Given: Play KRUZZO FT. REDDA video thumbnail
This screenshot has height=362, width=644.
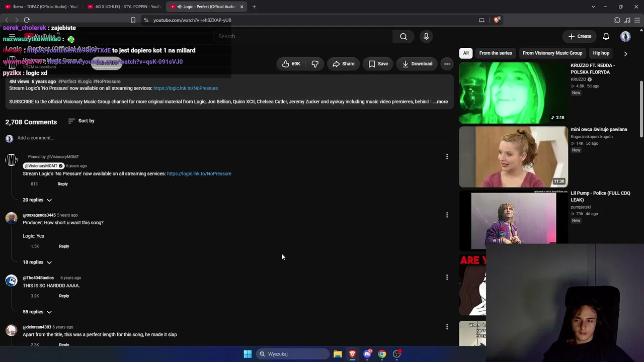Looking at the screenshot, I should tap(513, 93).
